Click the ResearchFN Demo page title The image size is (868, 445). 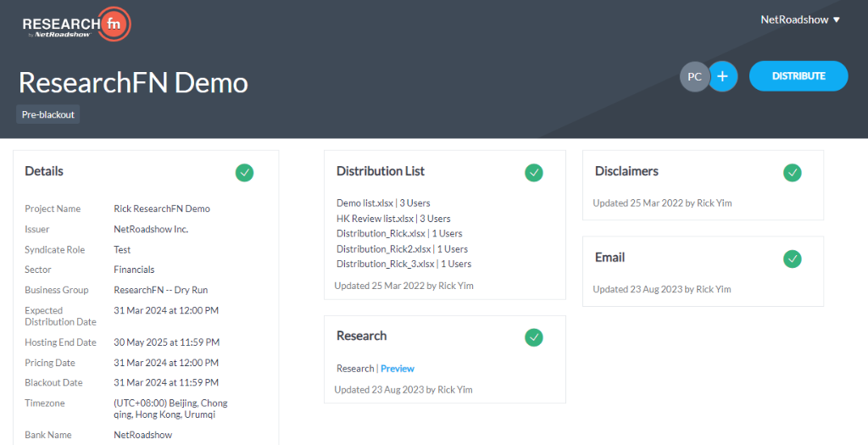click(133, 83)
